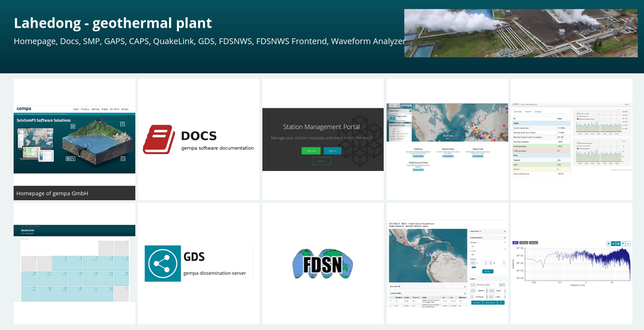Screen dimensions: 644x330
Task: Click the 'gempa software documentation' text
Action: [x=218, y=148]
